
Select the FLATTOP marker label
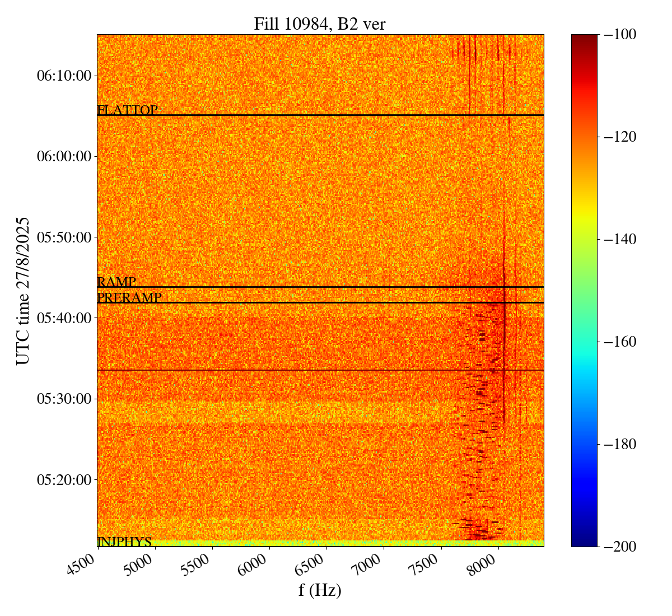(x=127, y=110)
